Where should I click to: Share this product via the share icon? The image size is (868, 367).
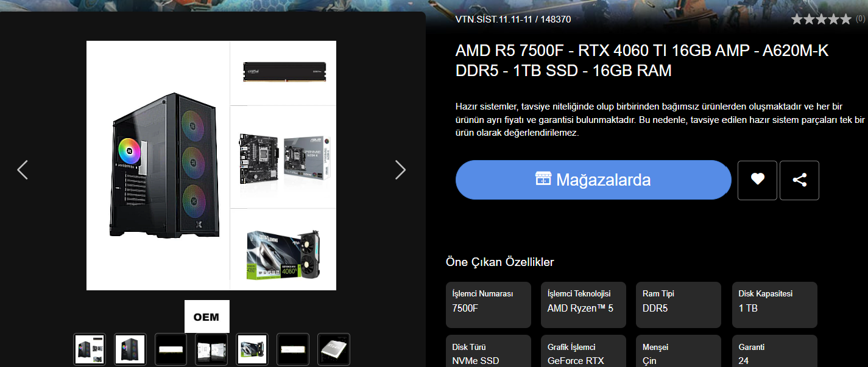[799, 180]
